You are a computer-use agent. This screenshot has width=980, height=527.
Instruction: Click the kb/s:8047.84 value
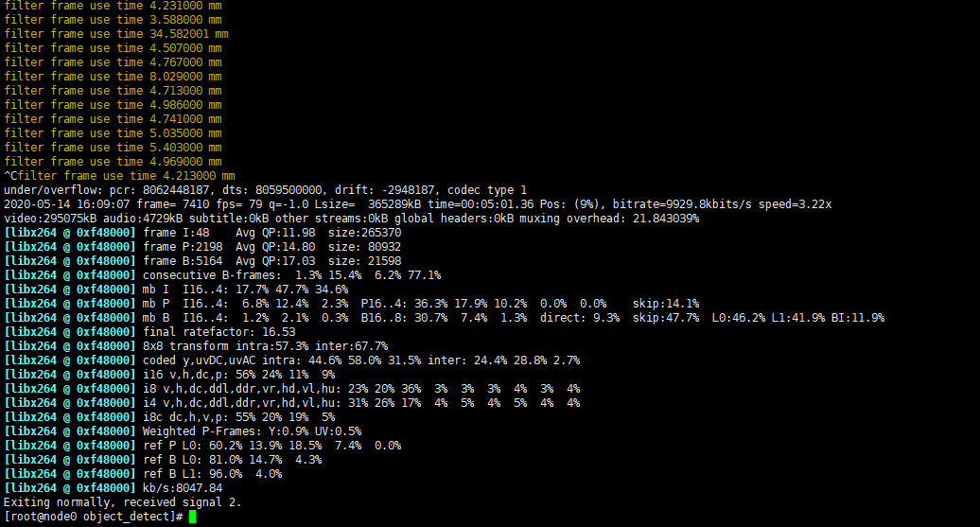tap(183, 487)
